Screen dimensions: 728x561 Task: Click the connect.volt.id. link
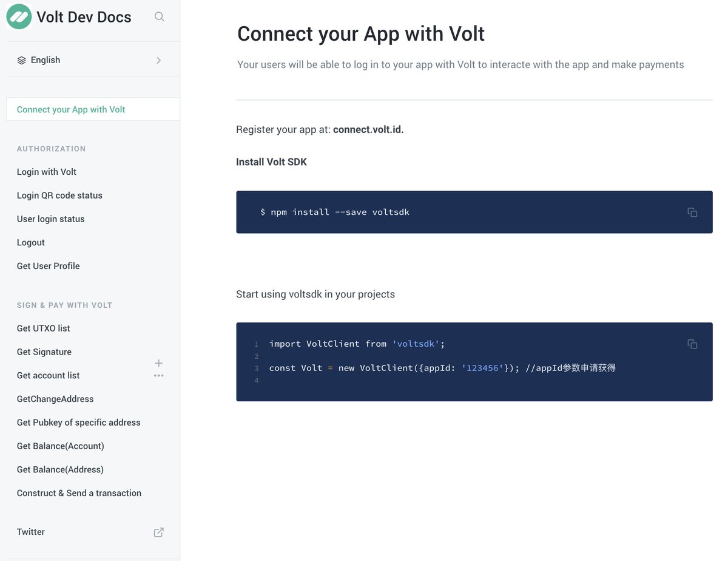pos(368,129)
